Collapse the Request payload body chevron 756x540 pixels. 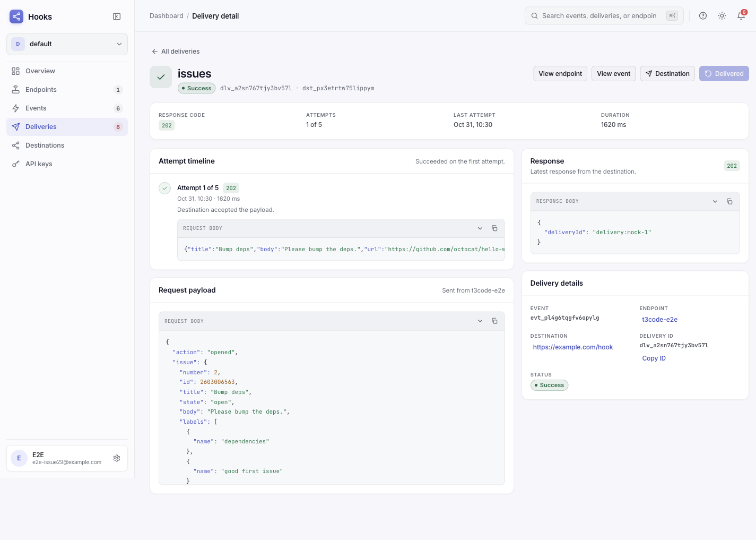[480, 321]
